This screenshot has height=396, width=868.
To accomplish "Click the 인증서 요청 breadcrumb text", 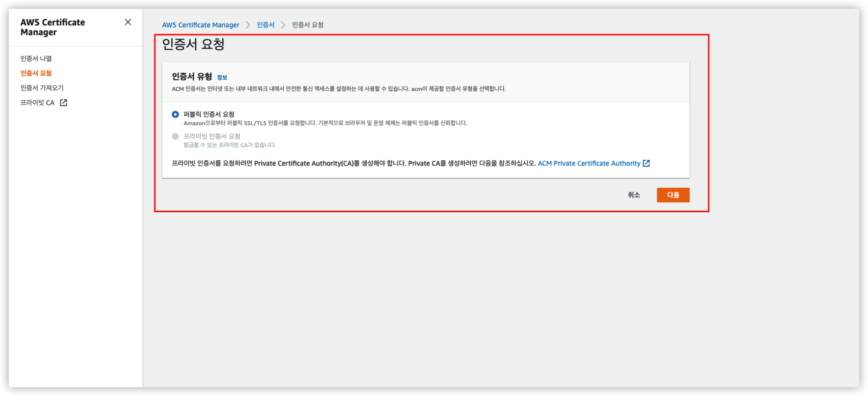I will [x=307, y=25].
